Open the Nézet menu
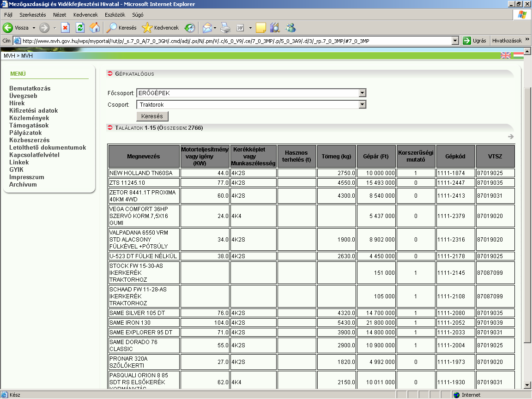This screenshot has width=532, height=399. coord(60,15)
